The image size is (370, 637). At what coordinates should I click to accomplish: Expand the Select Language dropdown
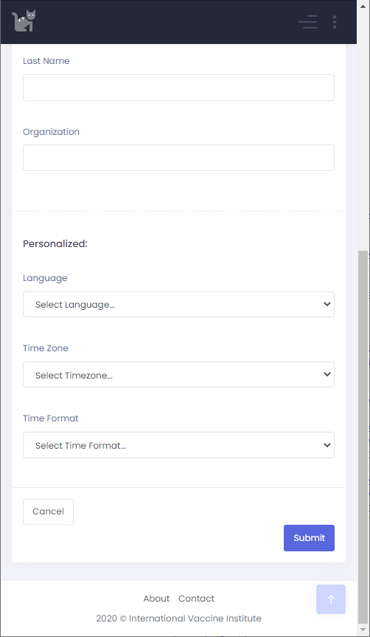179,304
